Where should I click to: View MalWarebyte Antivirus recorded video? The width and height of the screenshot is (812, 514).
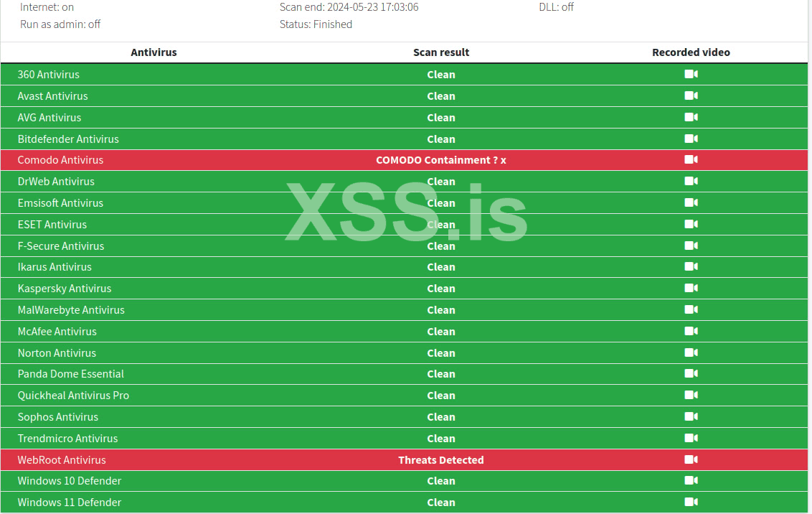[x=691, y=309]
